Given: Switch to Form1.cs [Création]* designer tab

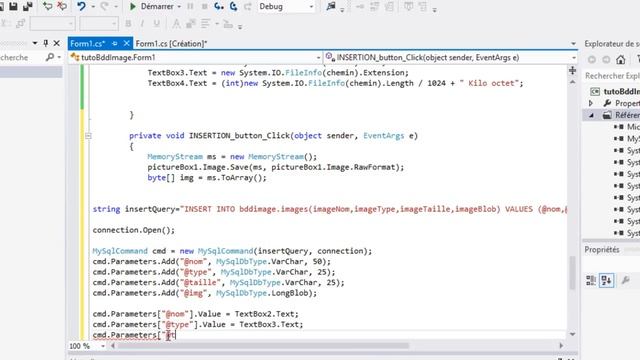Looking at the screenshot, I should (x=171, y=43).
